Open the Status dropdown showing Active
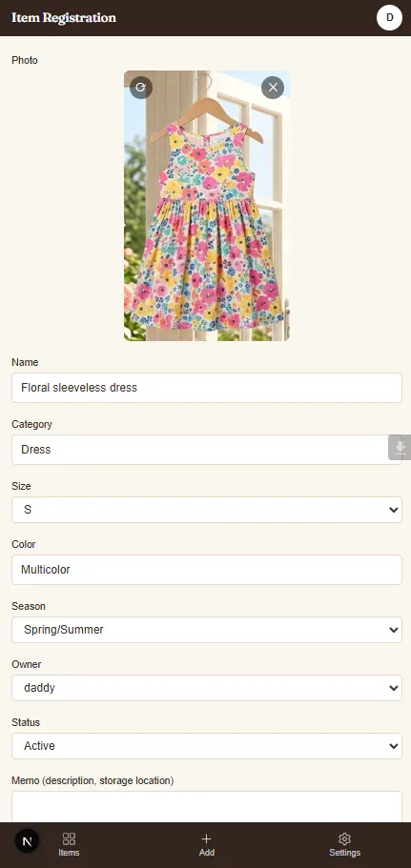 (207, 746)
